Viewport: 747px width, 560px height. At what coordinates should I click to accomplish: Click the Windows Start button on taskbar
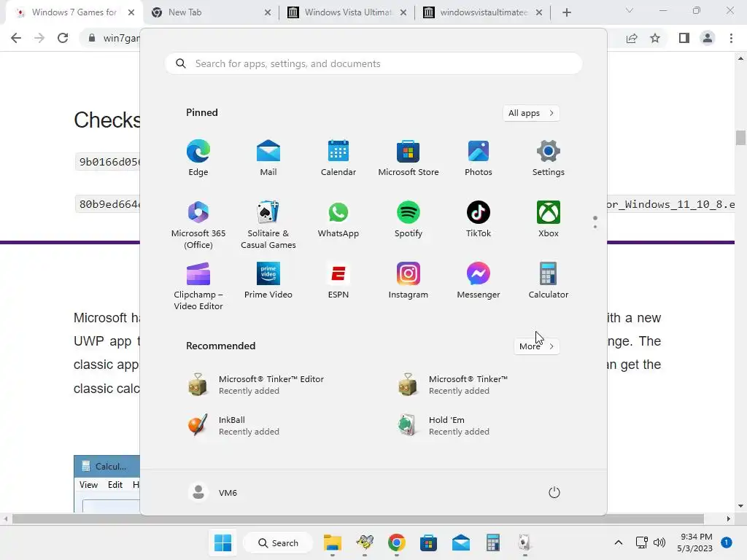tap(222, 542)
